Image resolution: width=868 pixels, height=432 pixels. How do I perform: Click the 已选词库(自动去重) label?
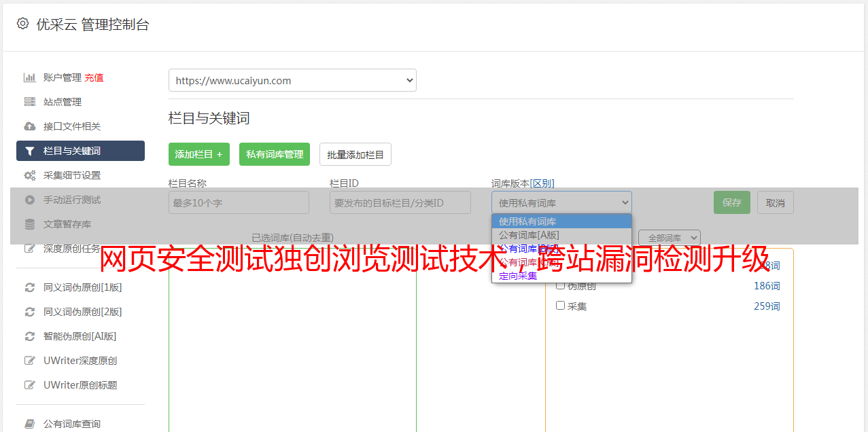[292, 238]
